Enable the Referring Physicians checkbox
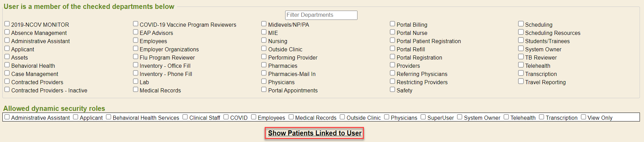This screenshot has height=142, width=644. click(392, 73)
